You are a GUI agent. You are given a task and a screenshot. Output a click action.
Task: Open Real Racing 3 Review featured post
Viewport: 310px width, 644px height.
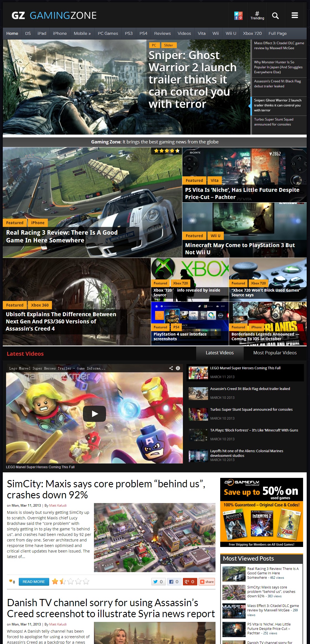click(x=62, y=236)
